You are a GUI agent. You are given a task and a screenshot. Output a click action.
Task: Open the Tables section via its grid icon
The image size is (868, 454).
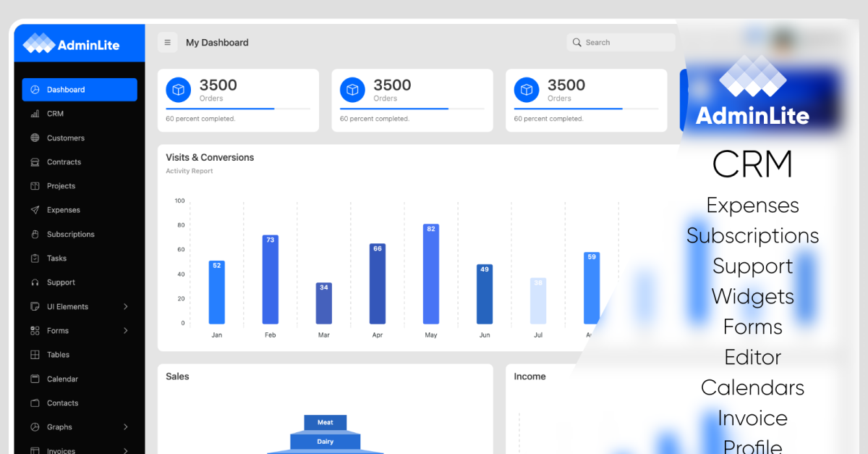pos(35,355)
